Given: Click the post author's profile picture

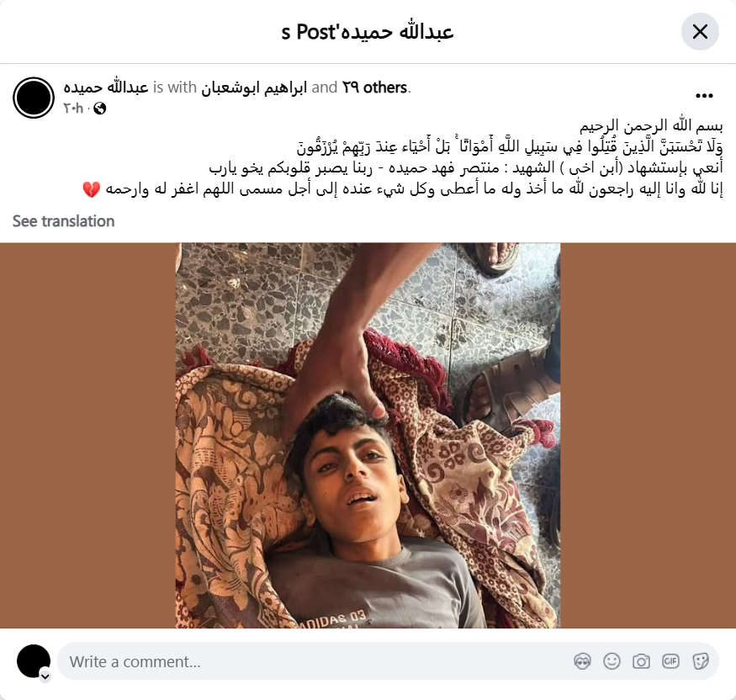Looking at the screenshot, I should pyautogui.click(x=34, y=98).
